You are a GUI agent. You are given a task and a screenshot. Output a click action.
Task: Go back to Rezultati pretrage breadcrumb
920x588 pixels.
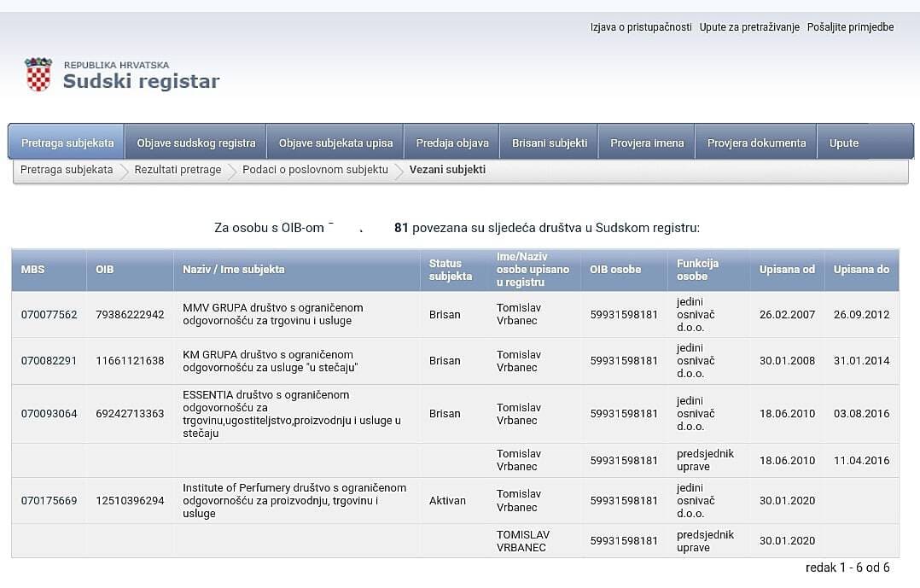tap(178, 170)
